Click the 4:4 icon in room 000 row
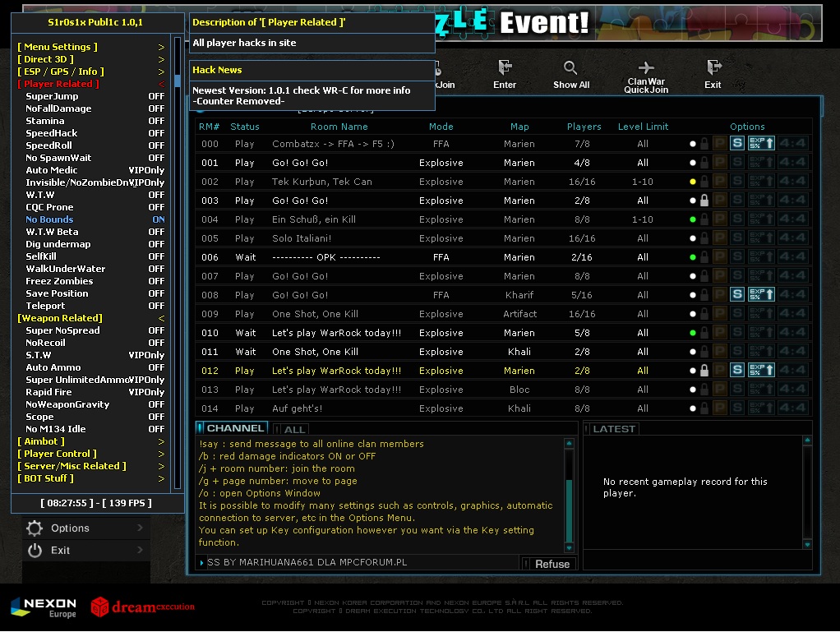The image size is (840, 632). (x=793, y=143)
